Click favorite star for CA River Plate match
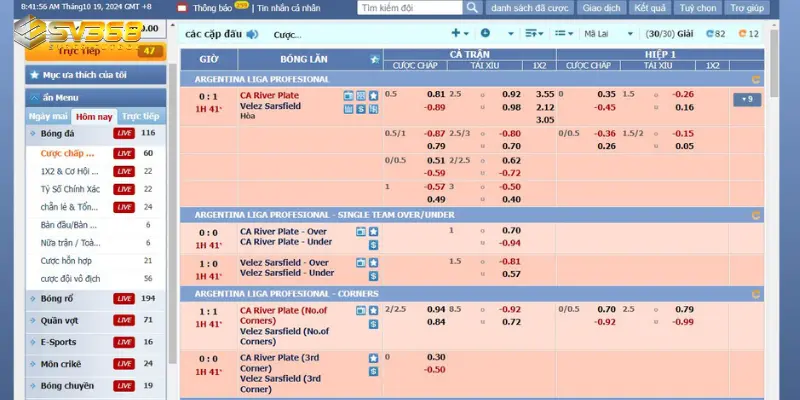Screen dimensions: 800x400 [x=373, y=95]
